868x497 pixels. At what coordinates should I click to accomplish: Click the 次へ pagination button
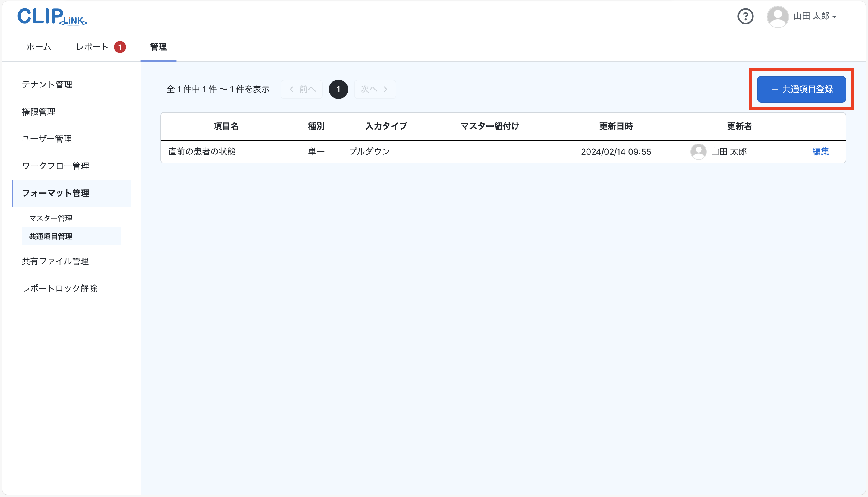(375, 89)
